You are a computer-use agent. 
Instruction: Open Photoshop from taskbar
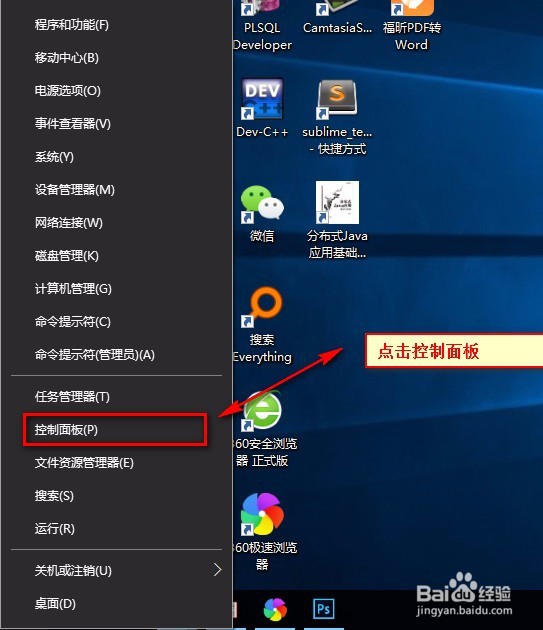tap(324, 609)
